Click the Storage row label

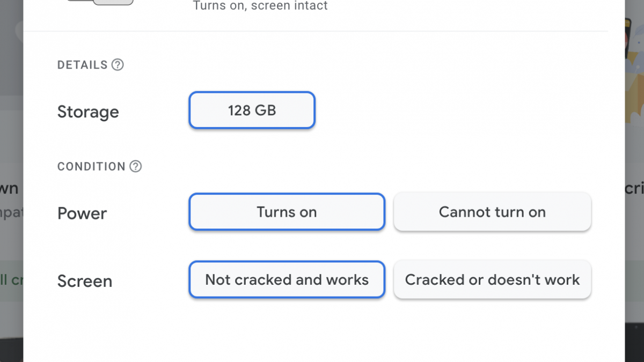point(88,112)
